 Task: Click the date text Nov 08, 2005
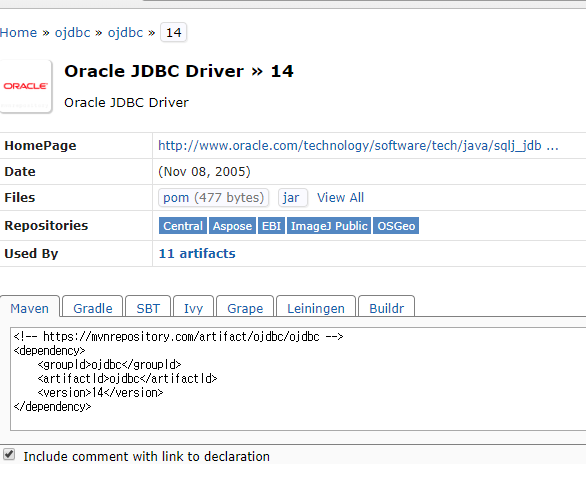click(x=204, y=172)
